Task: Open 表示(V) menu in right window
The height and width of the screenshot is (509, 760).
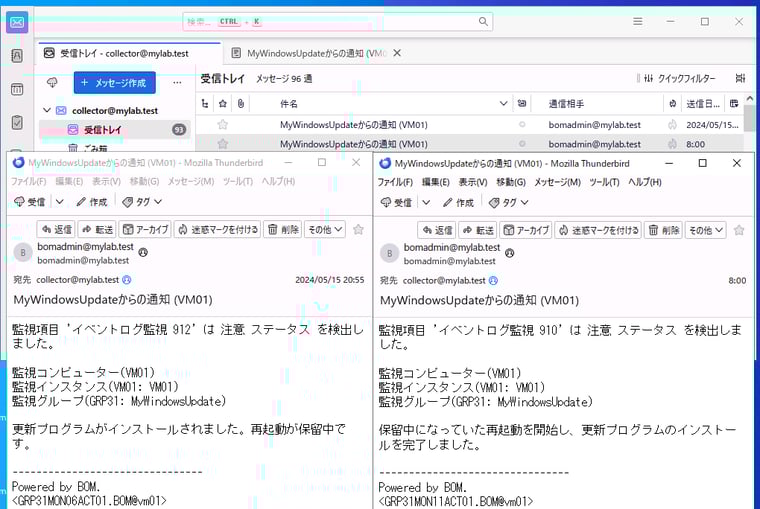Action: click(473, 182)
